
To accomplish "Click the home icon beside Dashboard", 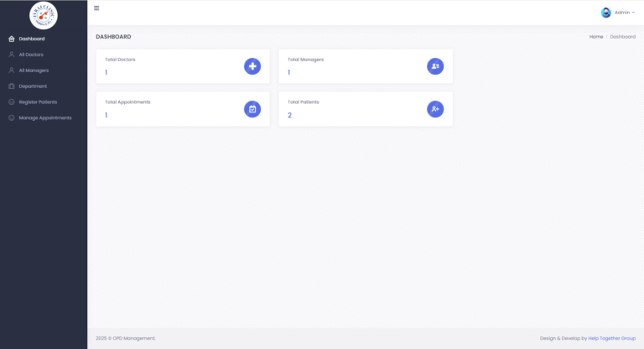I will [x=12, y=39].
